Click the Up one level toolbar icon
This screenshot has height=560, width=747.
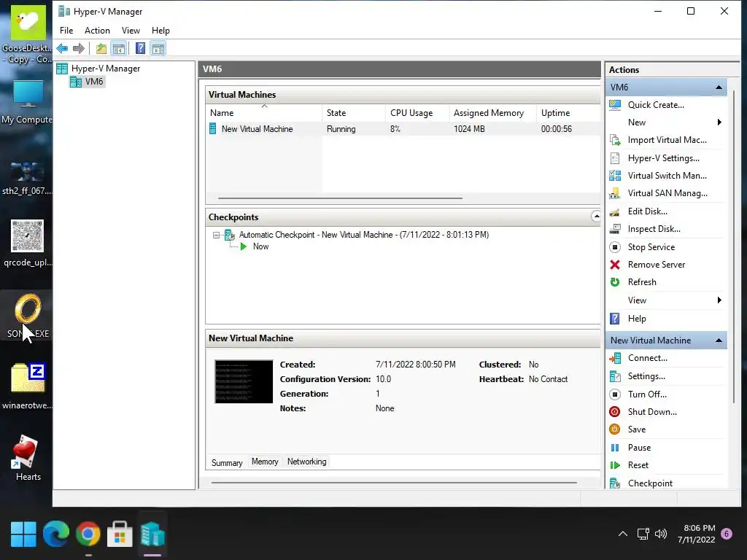[101, 48]
